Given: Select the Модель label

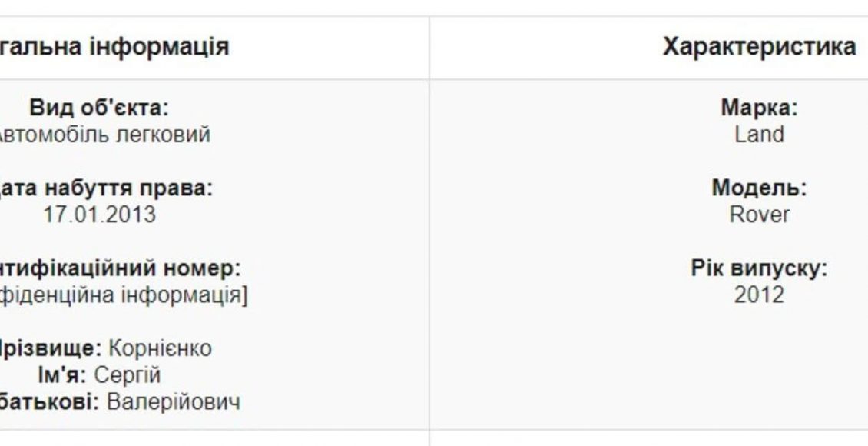Looking at the screenshot, I should [759, 188].
